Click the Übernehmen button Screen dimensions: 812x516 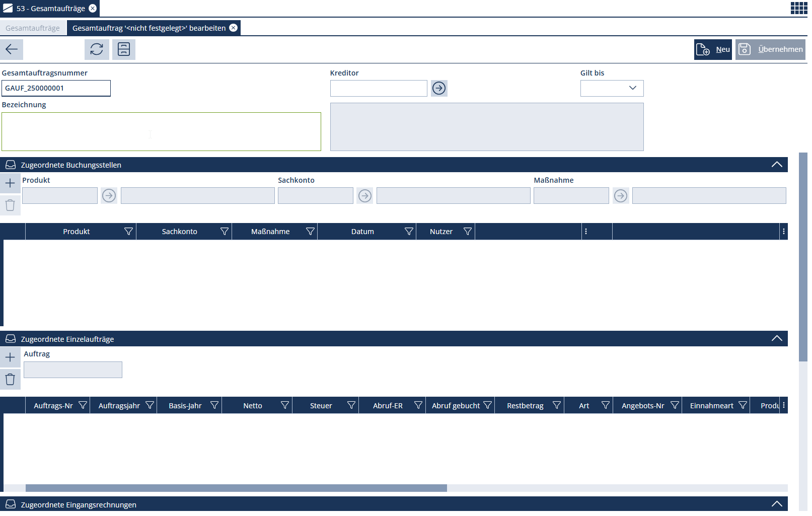(770, 49)
